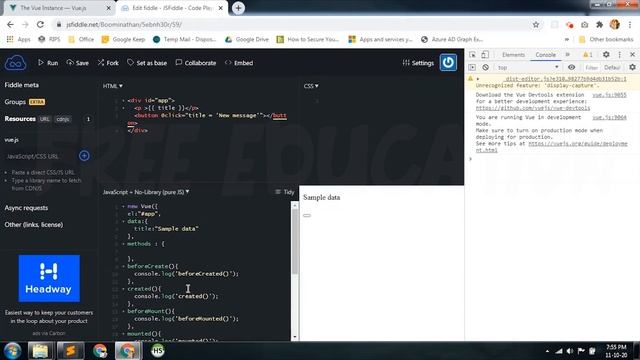Collapse the 'new Vue({' code fold
640x360 pixels.
(x=123, y=207)
